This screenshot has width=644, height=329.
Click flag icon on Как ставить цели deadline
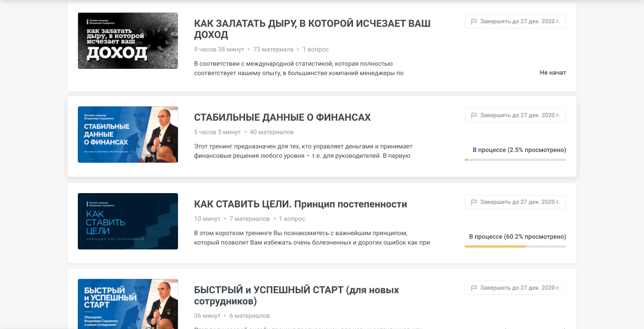[474, 202]
